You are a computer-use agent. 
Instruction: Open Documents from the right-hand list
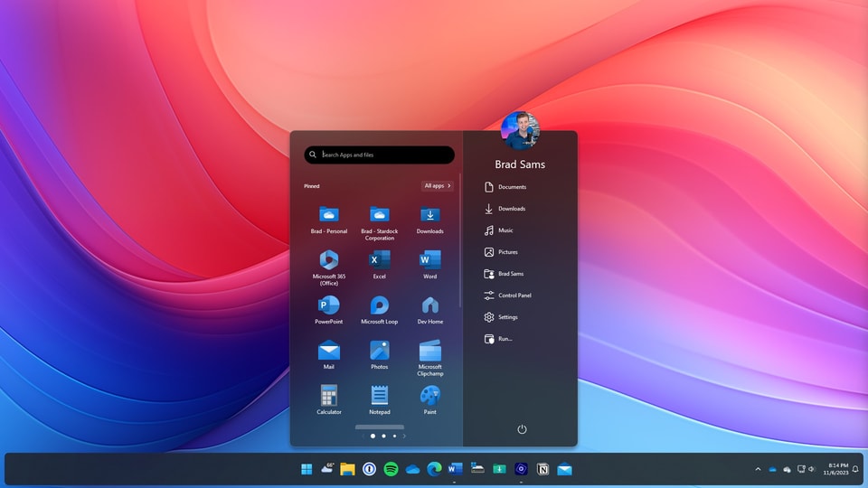[505, 187]
